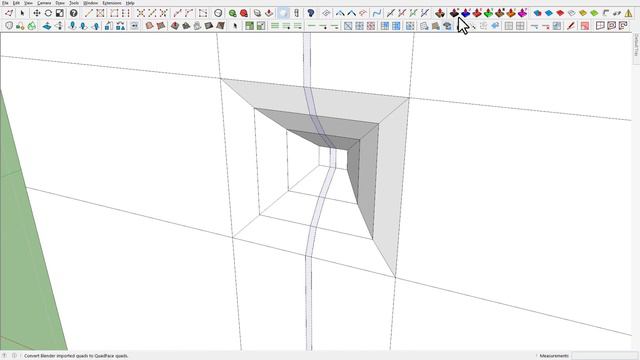The image size is (640, 360).
Task: Click the yellow slab icon in top toolbar
Action: (583, 13)
